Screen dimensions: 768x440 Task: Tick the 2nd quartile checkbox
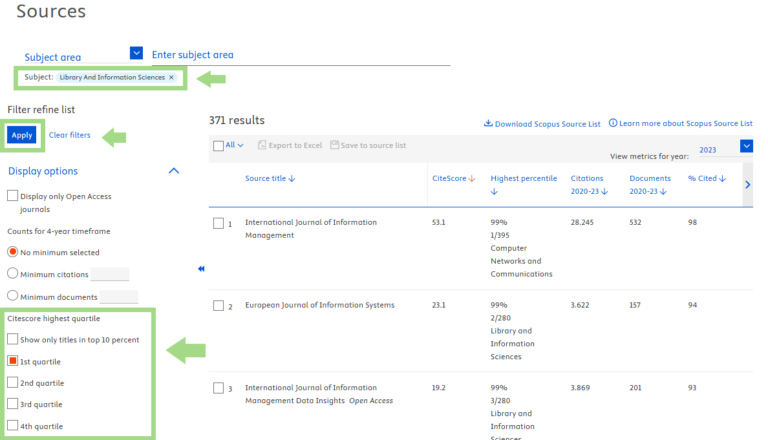[12, 382]
